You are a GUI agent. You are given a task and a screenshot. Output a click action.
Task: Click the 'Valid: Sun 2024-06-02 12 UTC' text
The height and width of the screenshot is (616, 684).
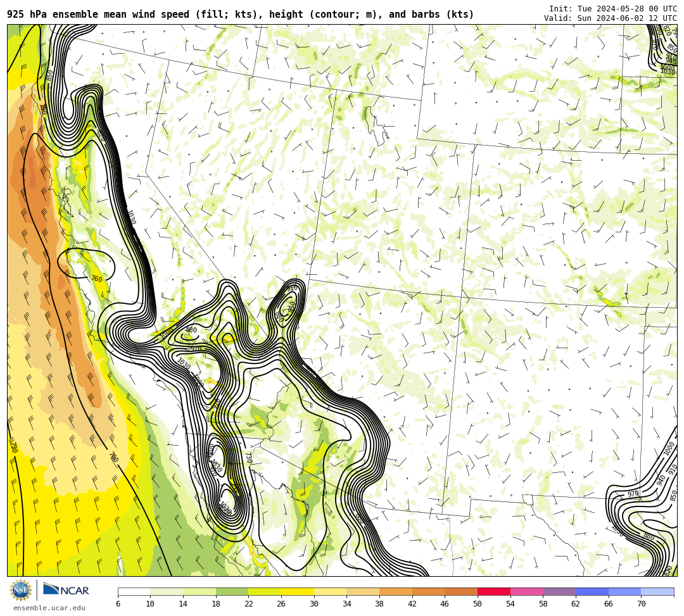(611, 18)
